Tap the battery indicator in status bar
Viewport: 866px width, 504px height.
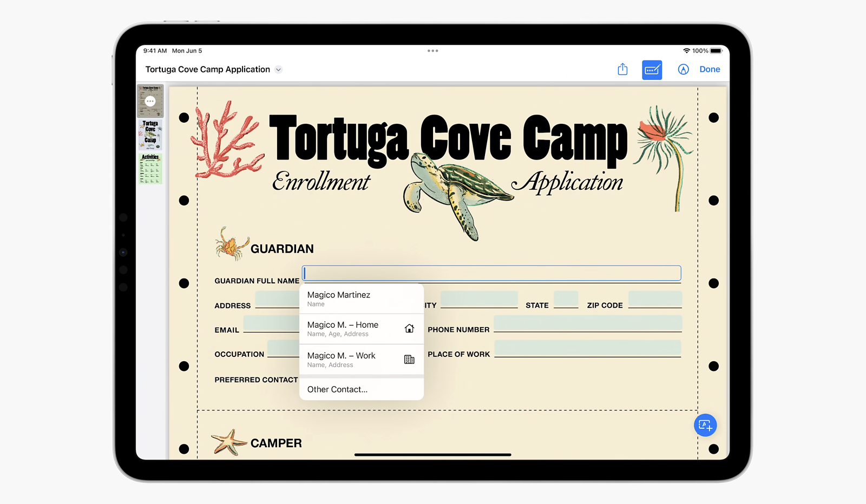pyautogui.click(x=716, y=51)
